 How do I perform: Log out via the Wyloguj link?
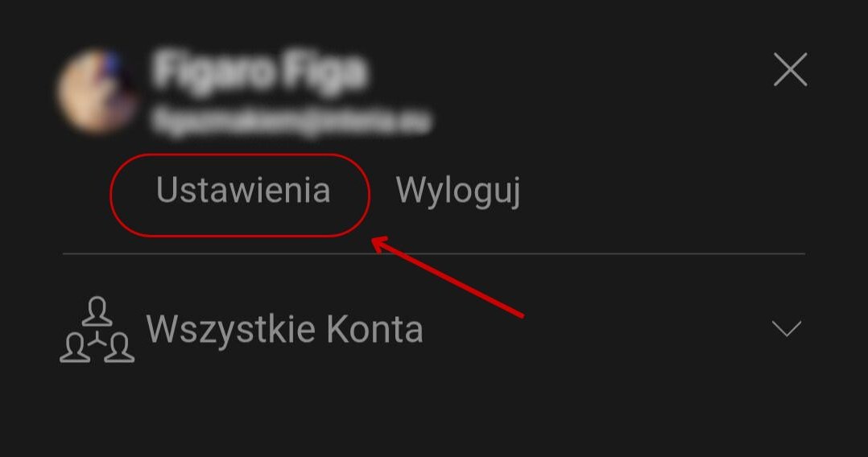tap(458, 192)
